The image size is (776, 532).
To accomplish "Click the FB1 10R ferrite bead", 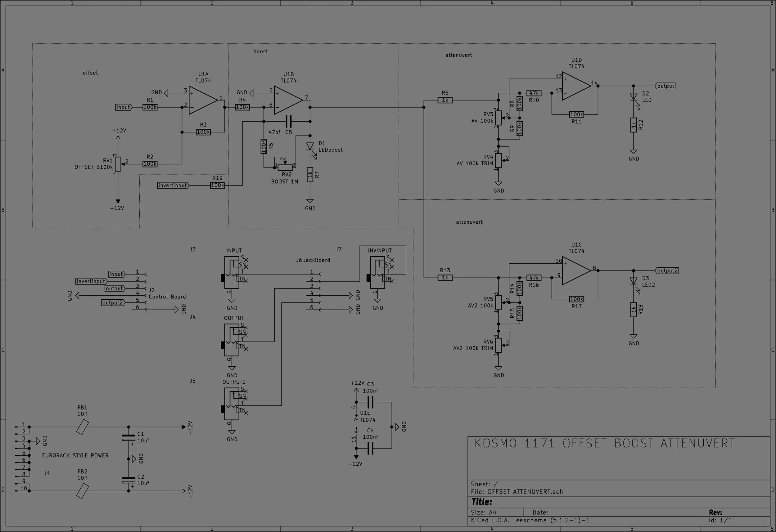I will [82, 427].
